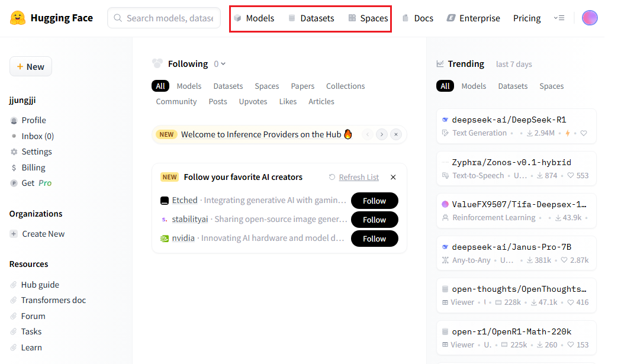The height and width of the screenshot is (364, 634).
Task: Click Get Pro in the sidebar
Action: pos(31,183)
